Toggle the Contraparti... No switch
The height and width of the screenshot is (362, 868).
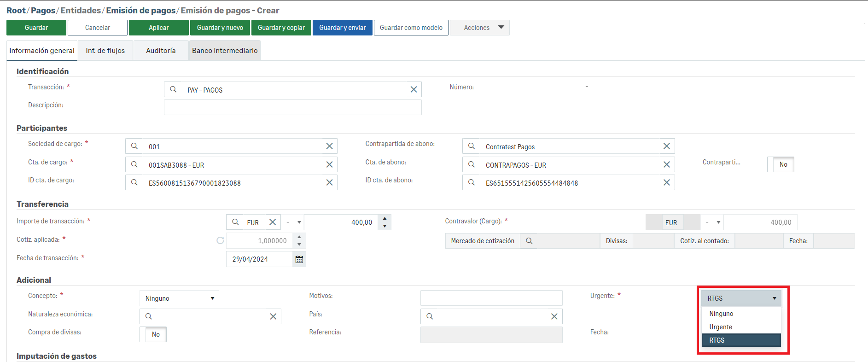point(781,164)
